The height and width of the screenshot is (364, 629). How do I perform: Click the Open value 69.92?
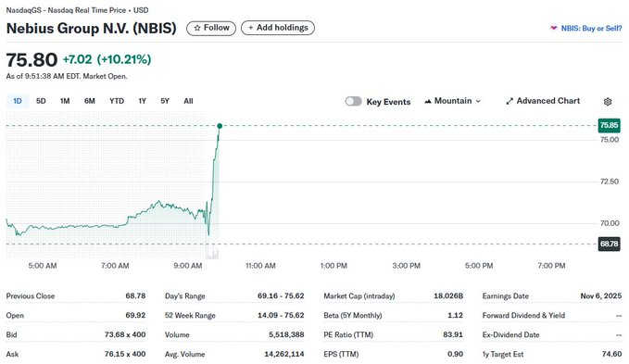click(135, 315)
